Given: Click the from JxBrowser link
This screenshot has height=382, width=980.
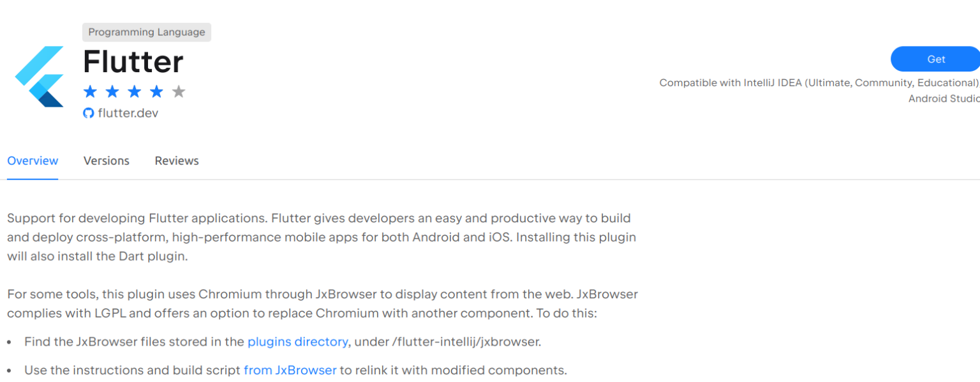Looking at the screenshot, I should tap(290, 370).
